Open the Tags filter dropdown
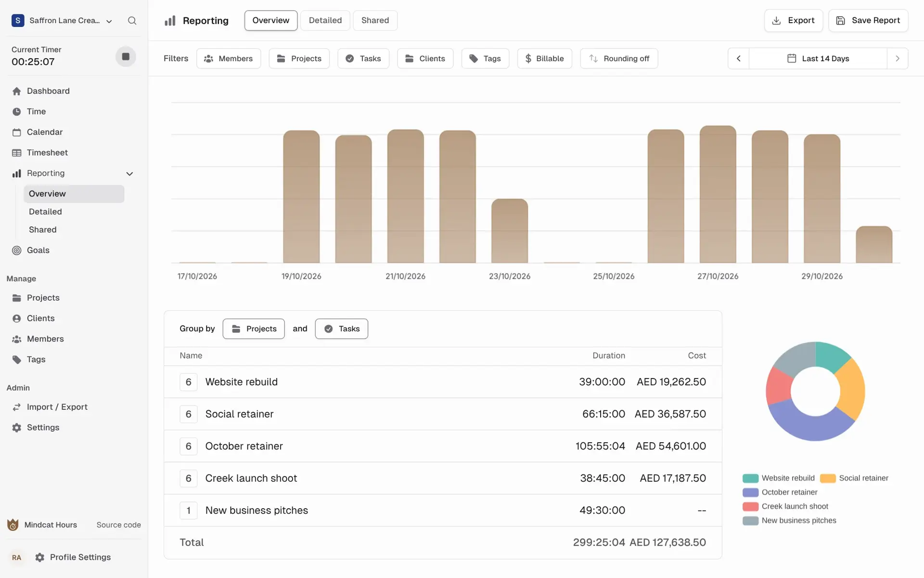 [485, 58]
